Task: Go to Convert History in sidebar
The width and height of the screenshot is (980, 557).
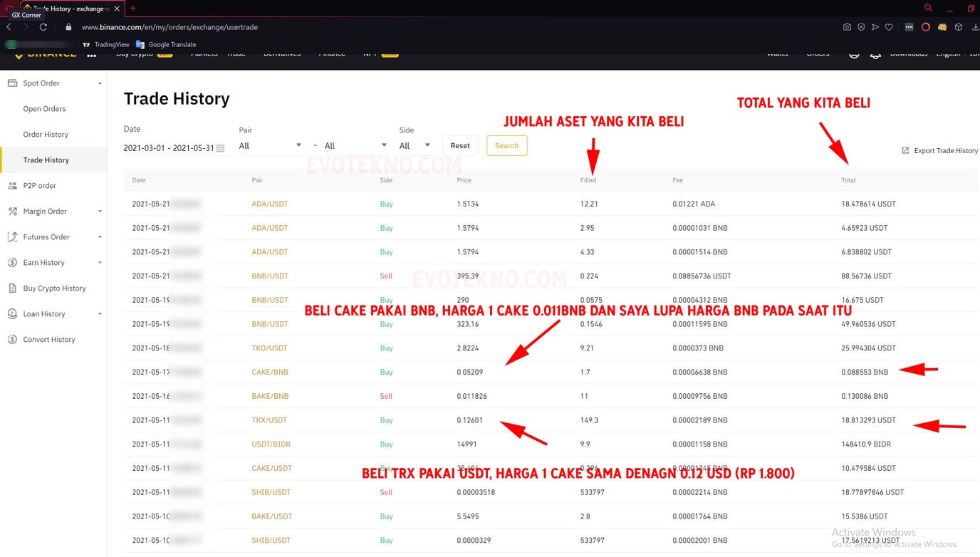Action: point(48,340)
